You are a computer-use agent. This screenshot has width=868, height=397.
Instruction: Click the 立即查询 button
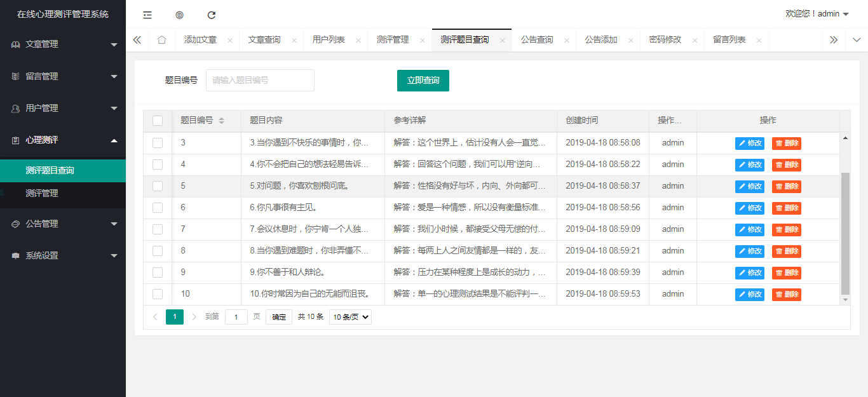(423, 81)
